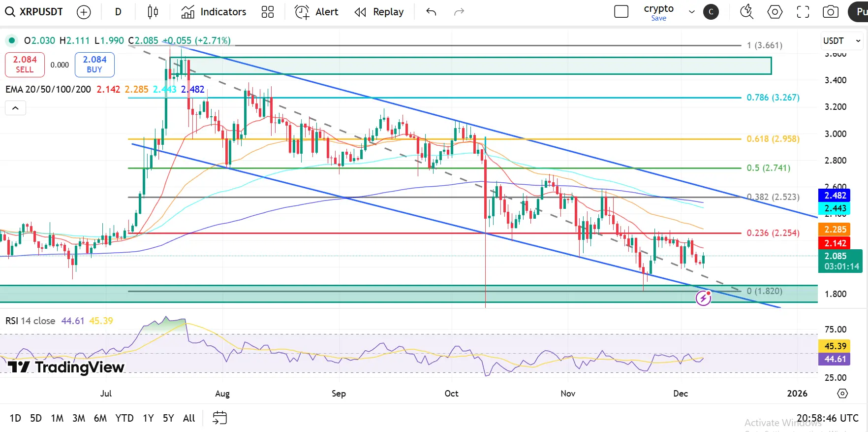Click the 0 (1.820) Fibonacci label
868x432 pixels.
765,291
